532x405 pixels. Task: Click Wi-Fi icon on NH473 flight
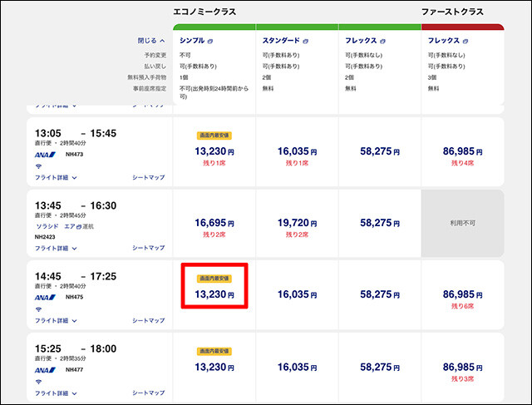(x=38, y=166)
